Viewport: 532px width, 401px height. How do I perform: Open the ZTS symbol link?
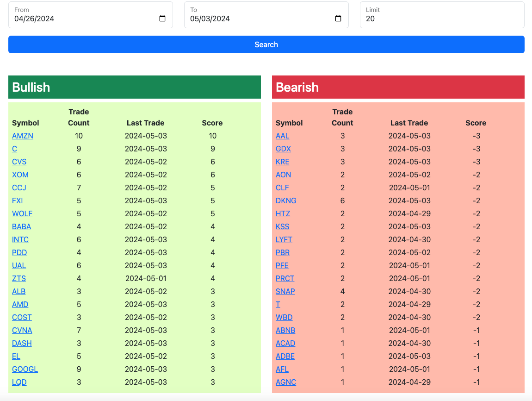click(x=19, y=278)
